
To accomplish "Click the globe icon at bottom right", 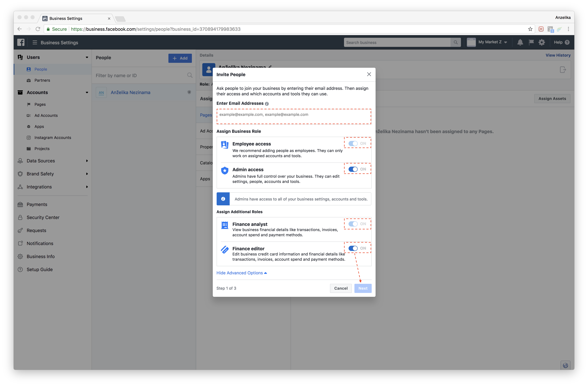I will coord(565,365).
